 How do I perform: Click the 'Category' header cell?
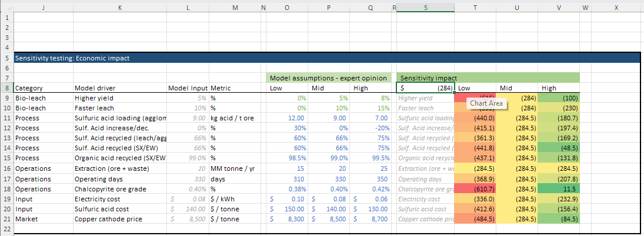(43, 87)
